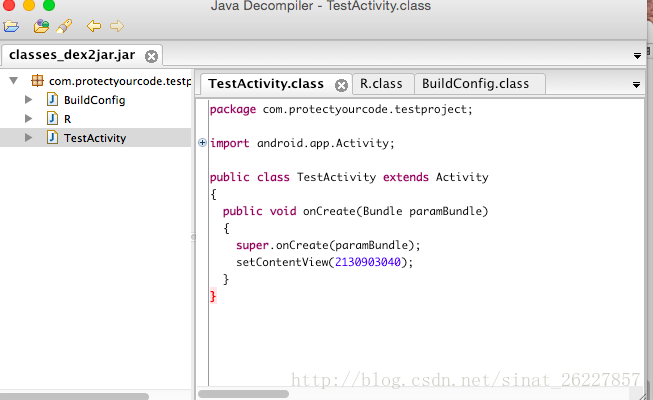Expand the TestActivity tree node
Screen dimensions: 653x400
pos(28,138)
